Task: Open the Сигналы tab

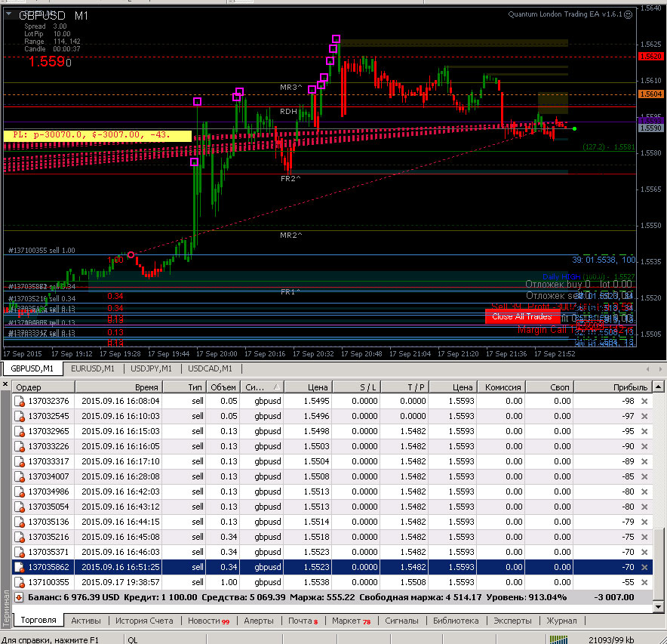Action: 401,621
